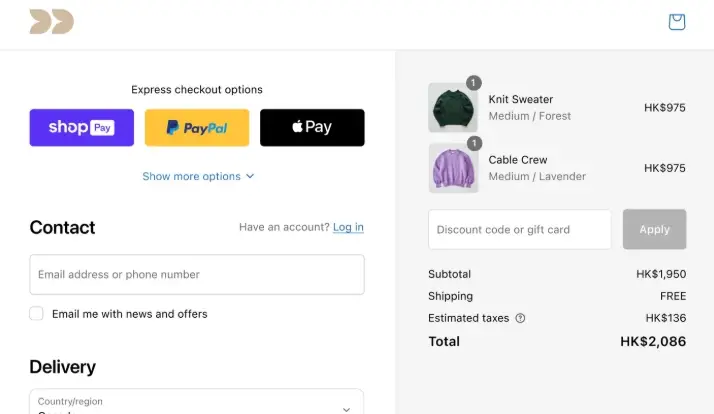Click the Cable Crew product thumbnail
Screen dimensions: 714x414
click(453, 168)
